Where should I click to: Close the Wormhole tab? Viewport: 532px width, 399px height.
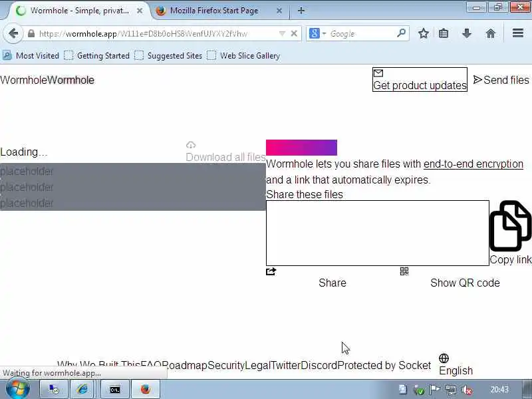(x=140, y=11)
